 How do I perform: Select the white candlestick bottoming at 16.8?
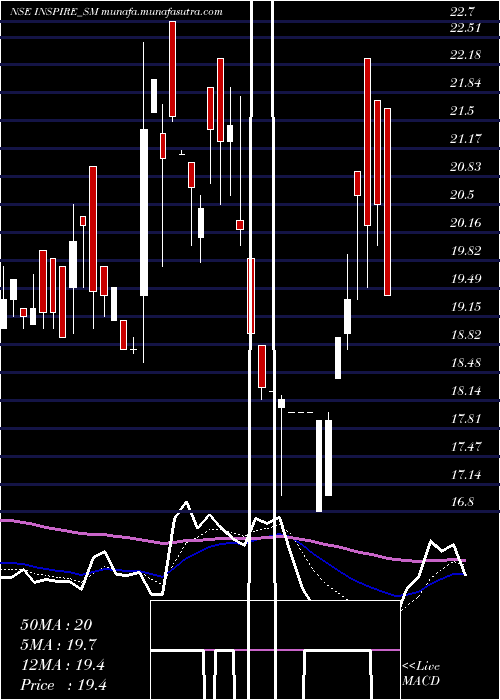click(x=319, y=466)
